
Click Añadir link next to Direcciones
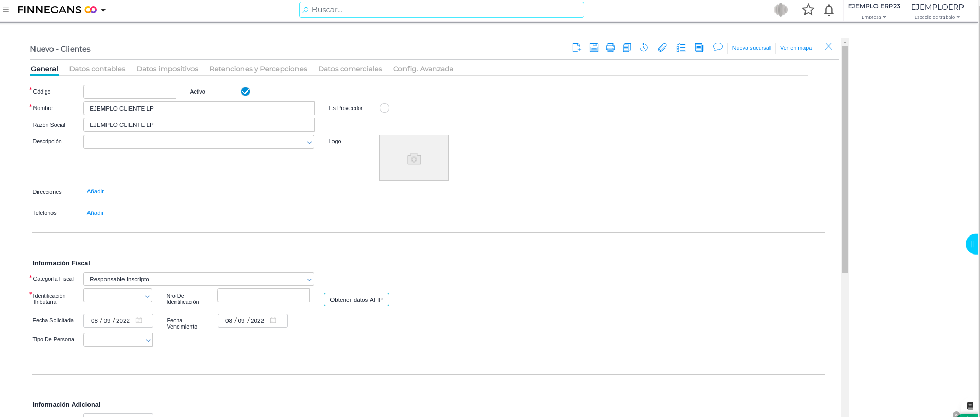click(95, 191)
